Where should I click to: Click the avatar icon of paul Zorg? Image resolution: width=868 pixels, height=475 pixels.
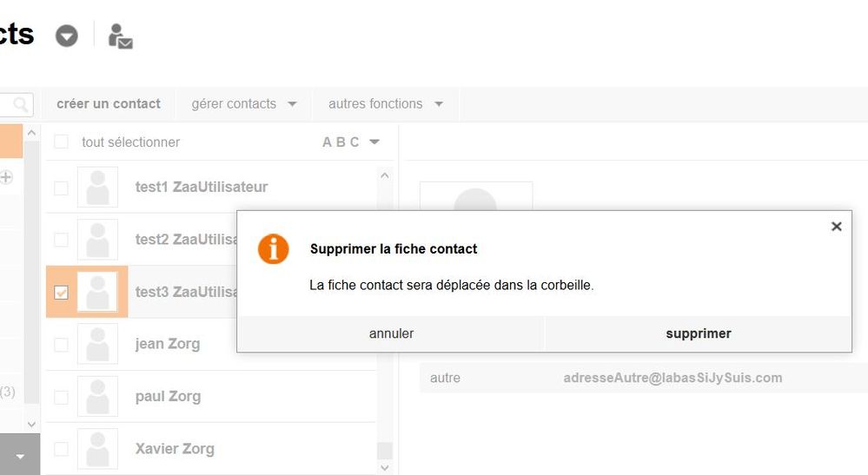[x=97, y=397]
